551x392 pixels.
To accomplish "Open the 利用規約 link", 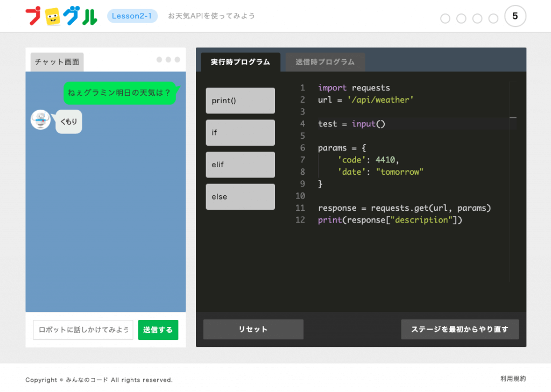I will coord(513,379).
